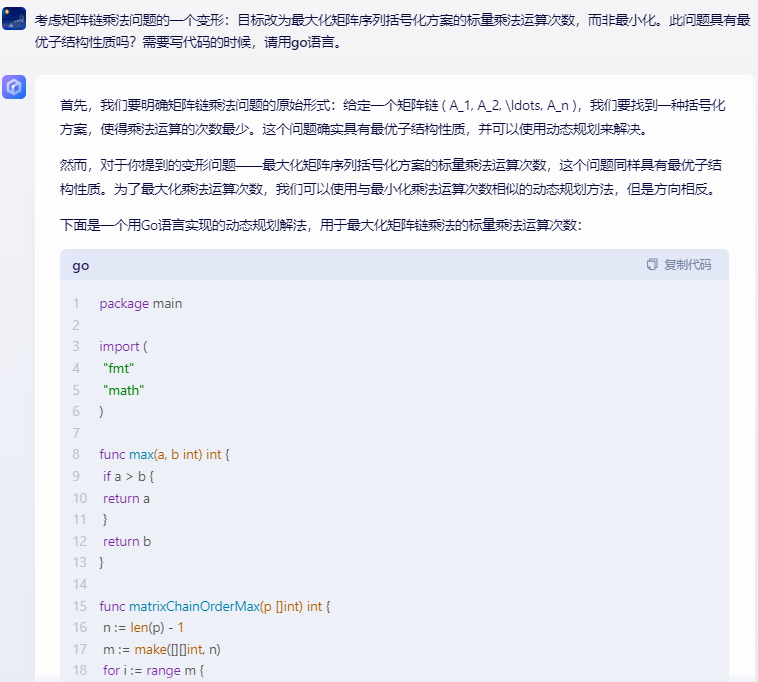The width and height of the screenshot is (758, 682).
Task: Click line number 1 in the code gutter
Action: pos(76,304)
